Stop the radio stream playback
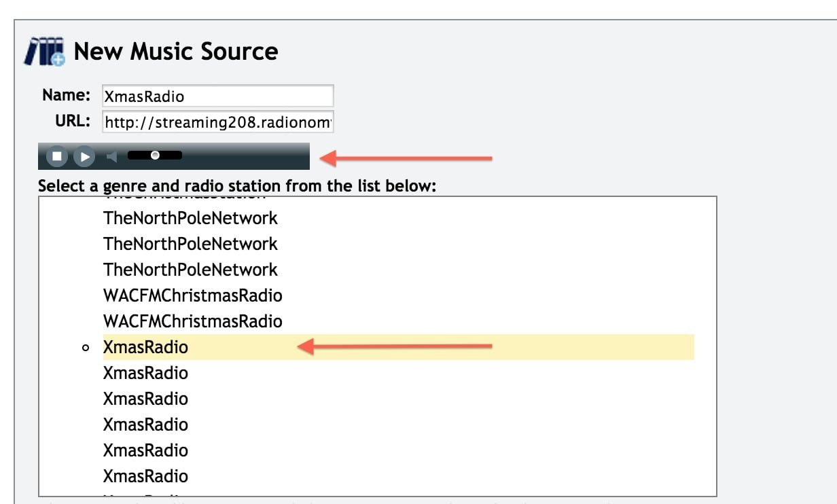The image size is (837, 504). (57, 156)
